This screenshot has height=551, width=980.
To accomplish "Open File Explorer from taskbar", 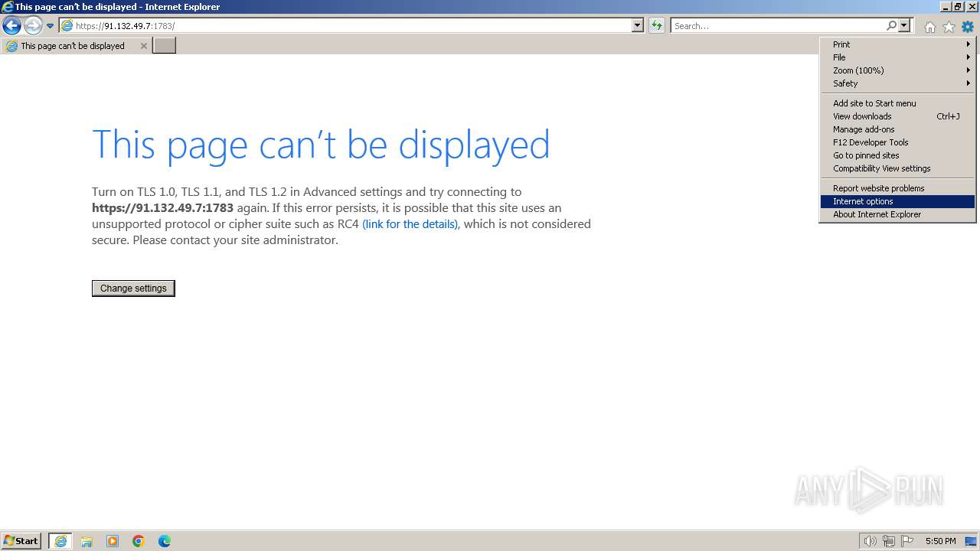I will (x=87, y=541).
